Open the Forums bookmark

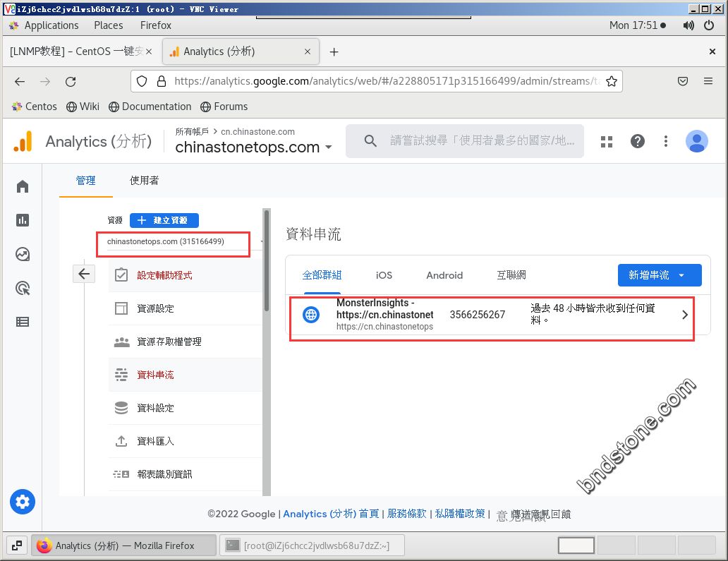[224, 107]
